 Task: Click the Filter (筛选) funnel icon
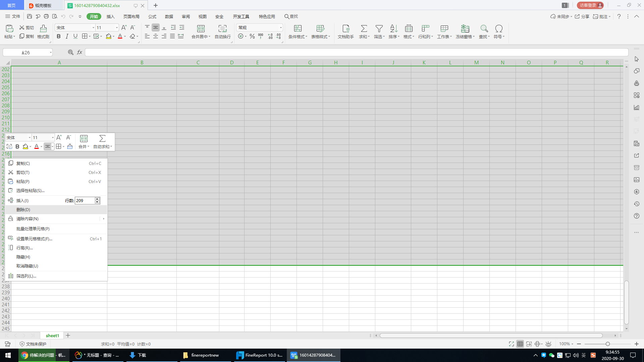pos(379,28)
